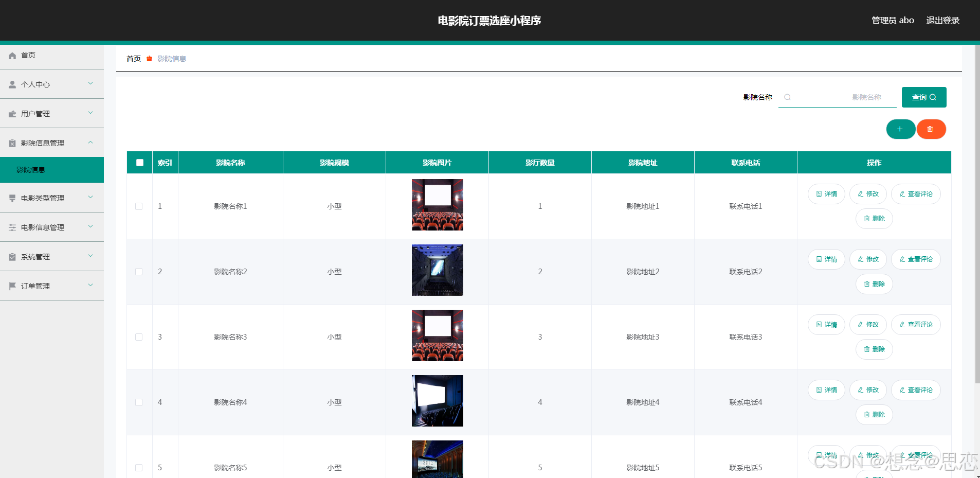
Task: Expand the 电影类型管理 chevron
Action: [x=90, y=197]
